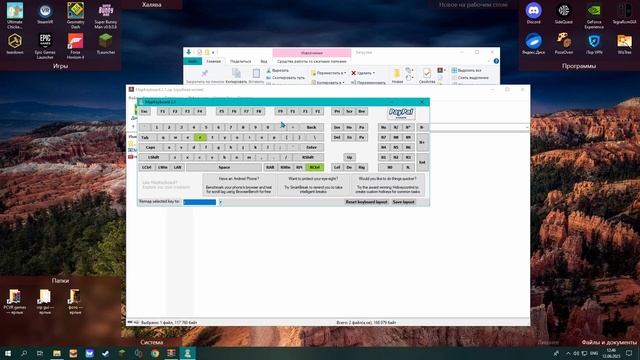Open the Hotkeycontrol promo panel
This screenshot has width=640, height=360.
[387, 185]
